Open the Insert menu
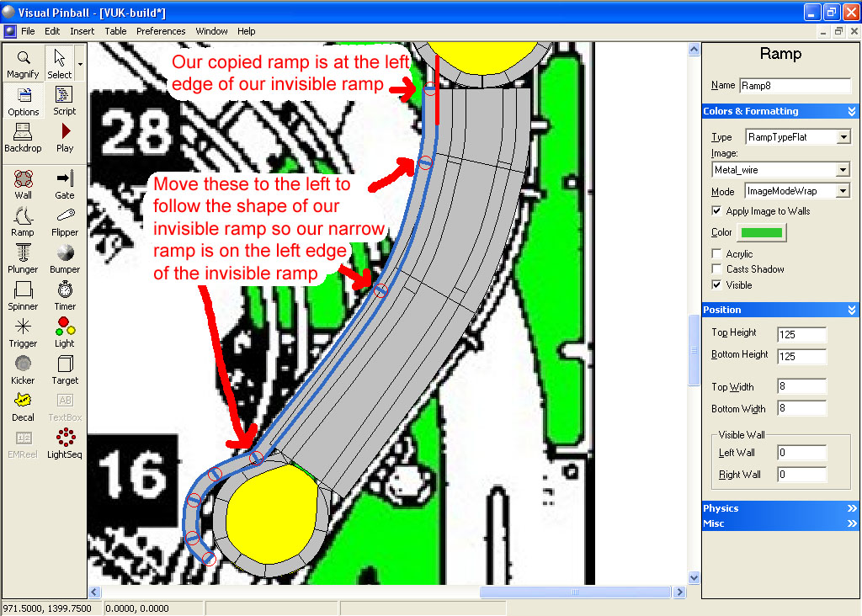Viewport: 862px width, 616px height. coord(82,31)
